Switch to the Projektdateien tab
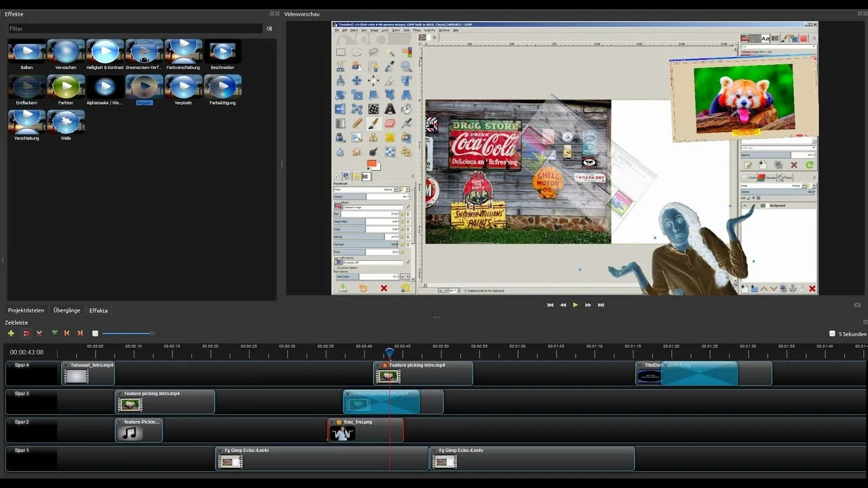 [26, 310]
